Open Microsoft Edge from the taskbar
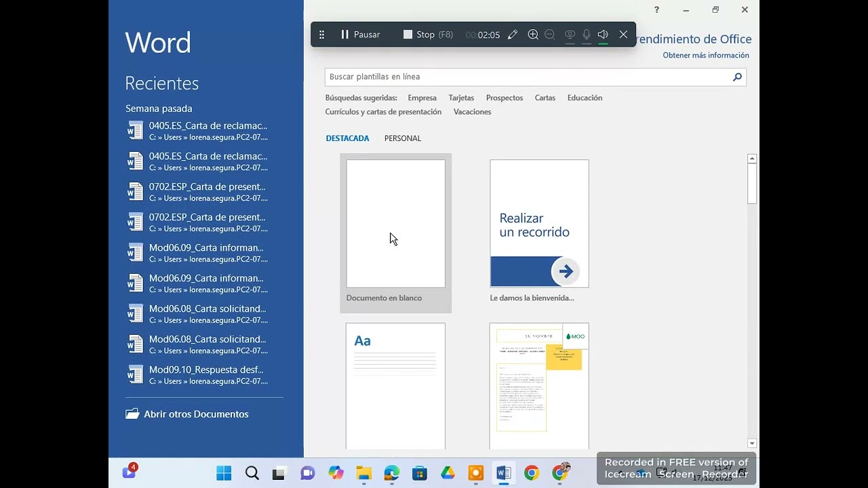The height and width of the screenshot is (488, 868). pyautogui.click(x=392, y=473)
